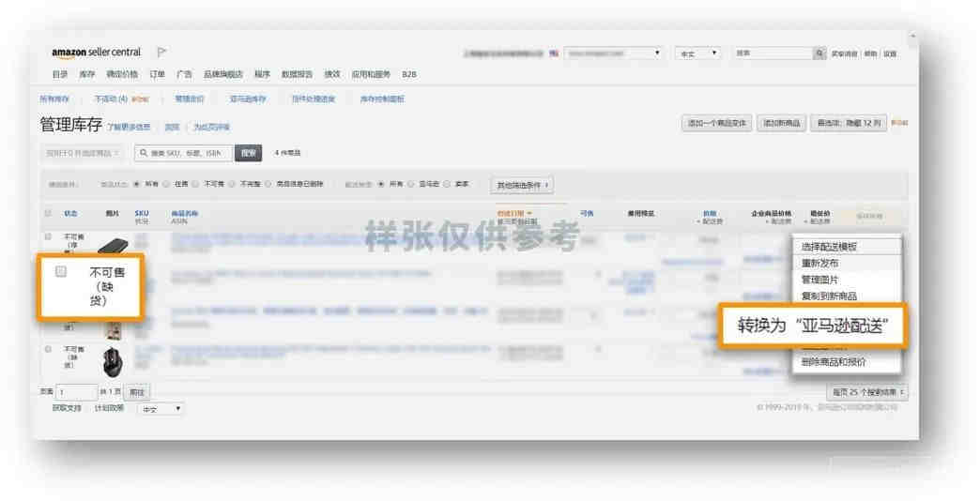Click the 添加新商品 button
This screenshot has height=501, width=980.
(x=781, y=123)
